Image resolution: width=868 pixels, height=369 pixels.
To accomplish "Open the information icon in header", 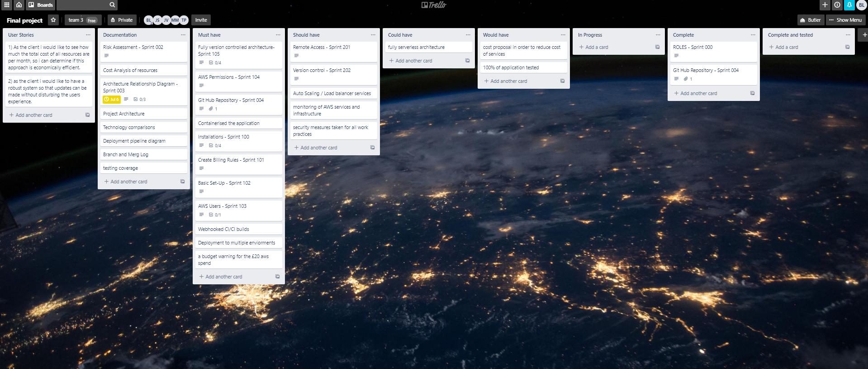I will click(837, 5).
